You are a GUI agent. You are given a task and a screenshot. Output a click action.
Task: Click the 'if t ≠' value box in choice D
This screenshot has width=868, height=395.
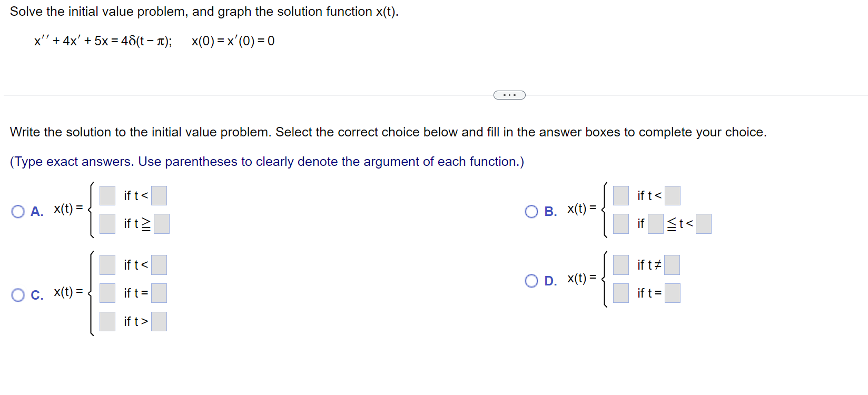672,265
